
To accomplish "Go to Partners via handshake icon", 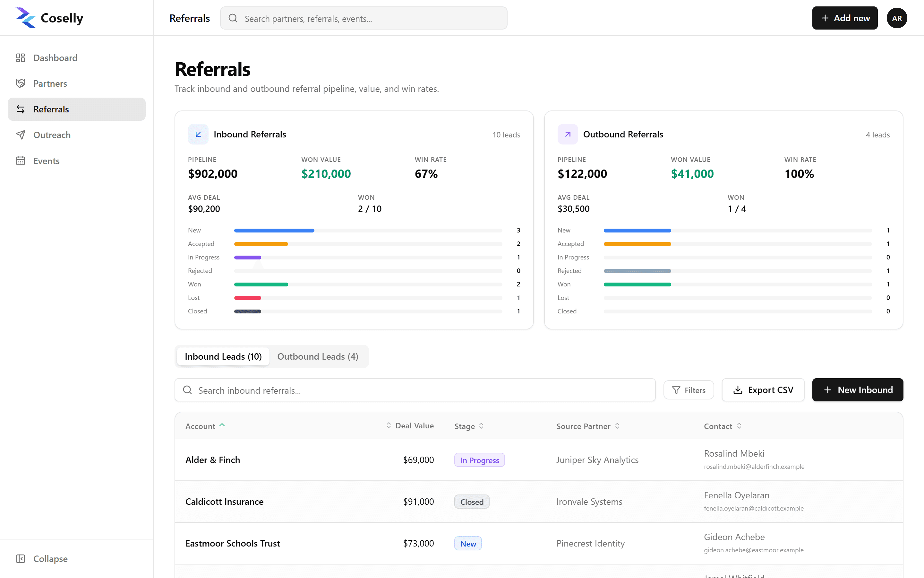I will pyautogui.click(x=21, y=83).
